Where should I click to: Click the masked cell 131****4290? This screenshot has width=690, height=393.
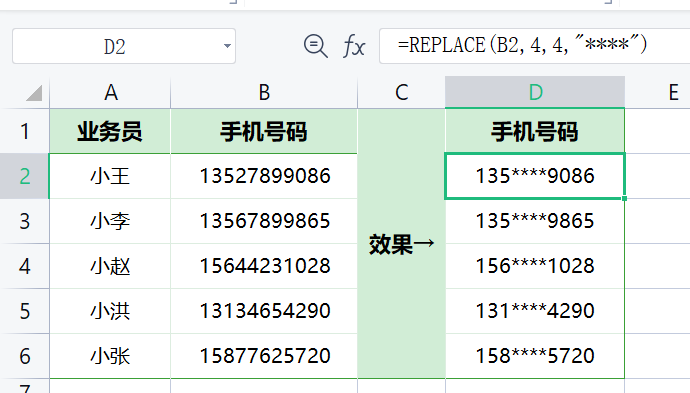[535, 311]
